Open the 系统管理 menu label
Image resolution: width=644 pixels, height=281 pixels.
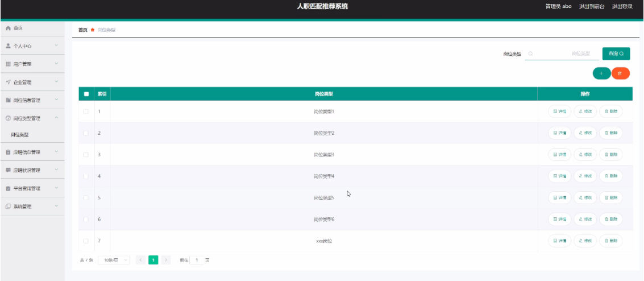pos(23,206)
